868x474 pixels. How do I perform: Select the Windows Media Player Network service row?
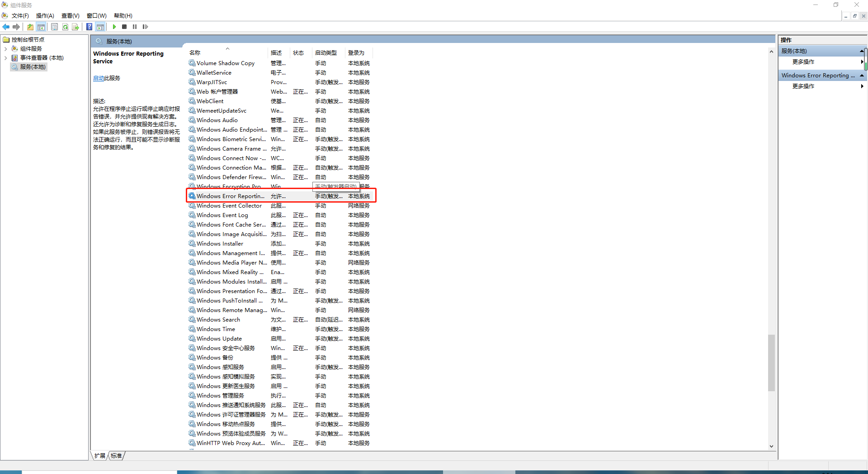click(280, 262)
